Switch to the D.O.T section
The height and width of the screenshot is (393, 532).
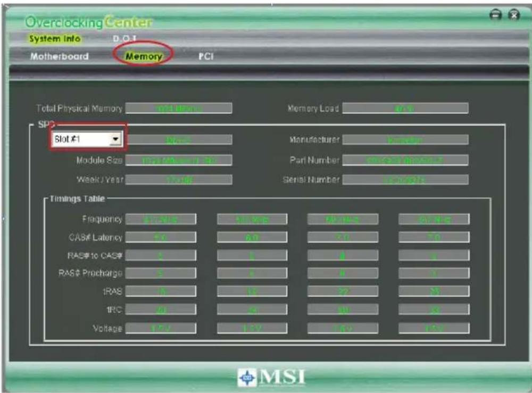click(124, 38)
